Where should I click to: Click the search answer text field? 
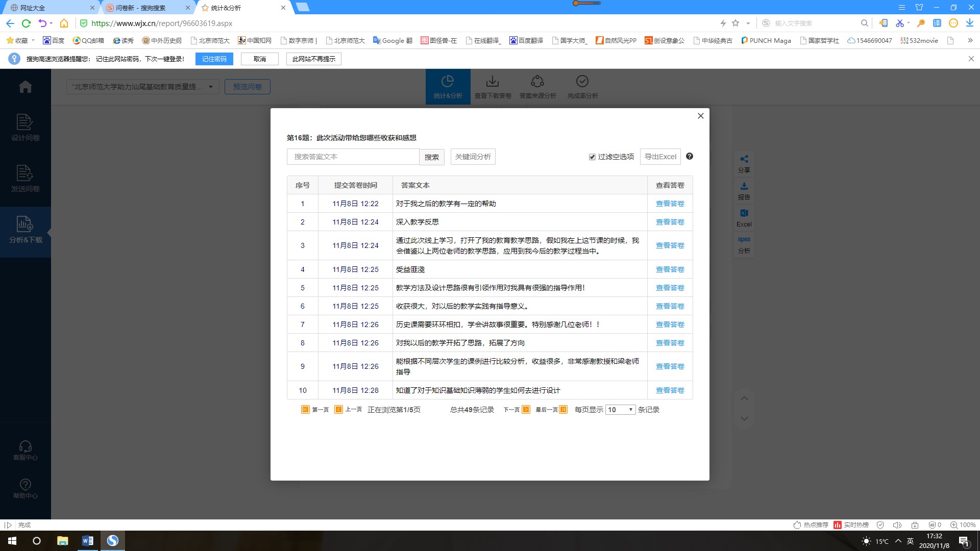[x=353, y=157]
